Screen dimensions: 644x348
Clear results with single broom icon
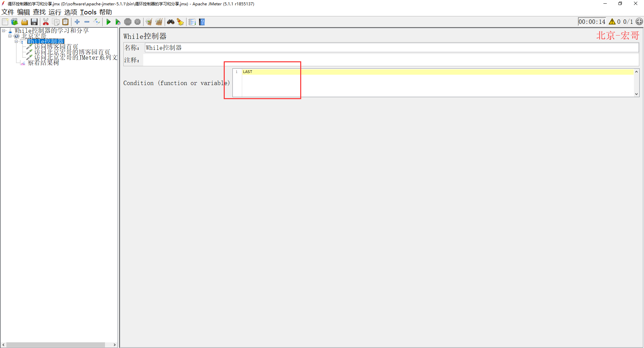click(x=149, y=22)
